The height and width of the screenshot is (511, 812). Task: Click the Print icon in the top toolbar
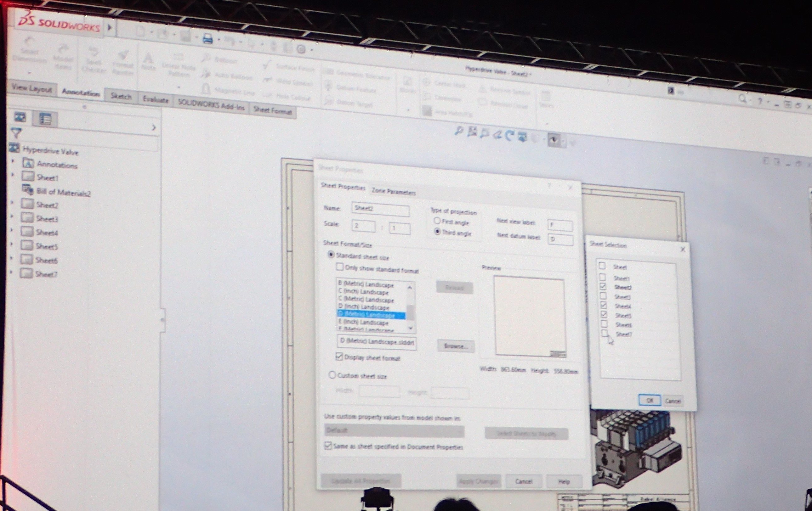coord(207,39)
